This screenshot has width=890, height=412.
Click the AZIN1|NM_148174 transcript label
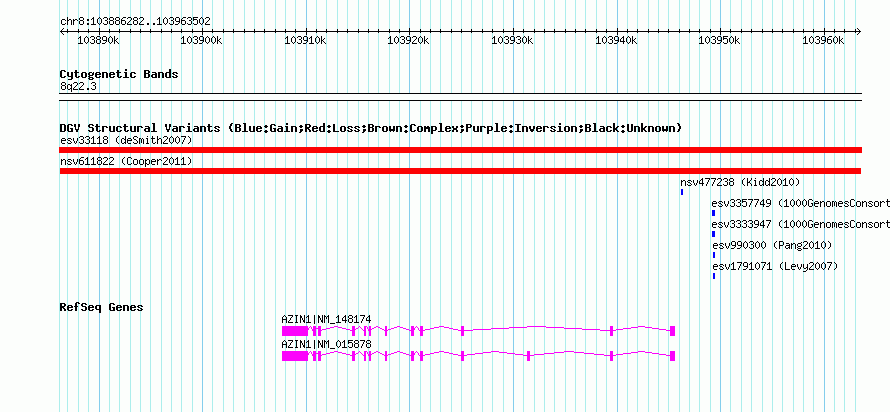point(326,319)
